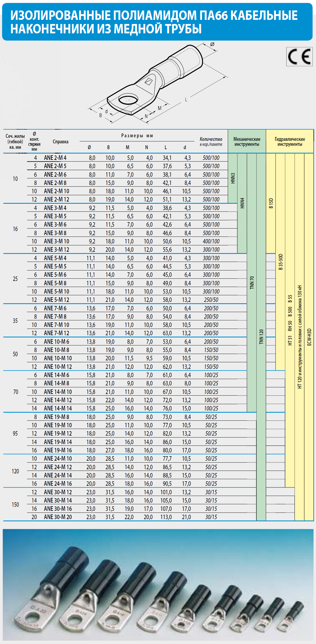The height and width of the screenshot is (644, 316).
Task: Click the CE certification mark
Action: click(299, 57)
